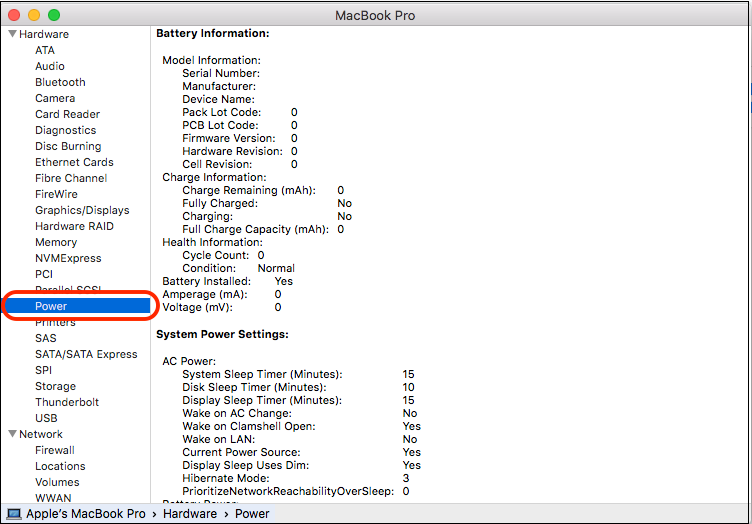Open the Memory entry
Screen dimensions: 752x524
(56, 242)
